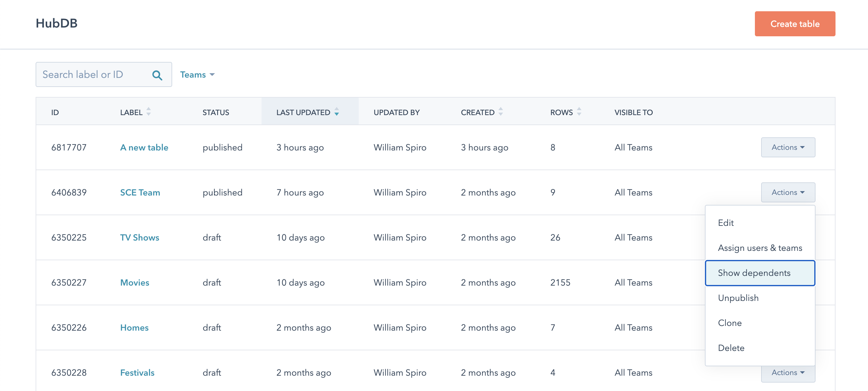The width and height of the screenshot is (868, 391).
Task: Open the Teams filter dropdown
Action: pyautogui.click(x=197, y=74)
